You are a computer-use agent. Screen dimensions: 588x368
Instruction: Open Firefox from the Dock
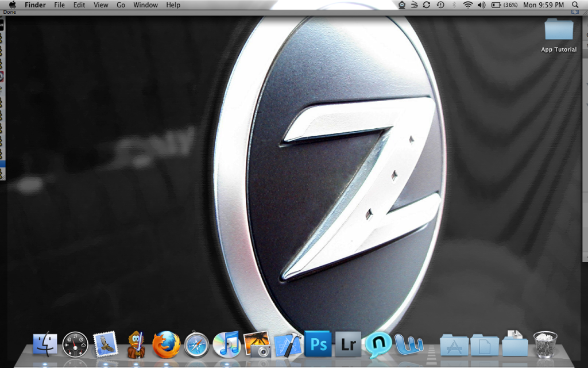(x=166, y=344)
